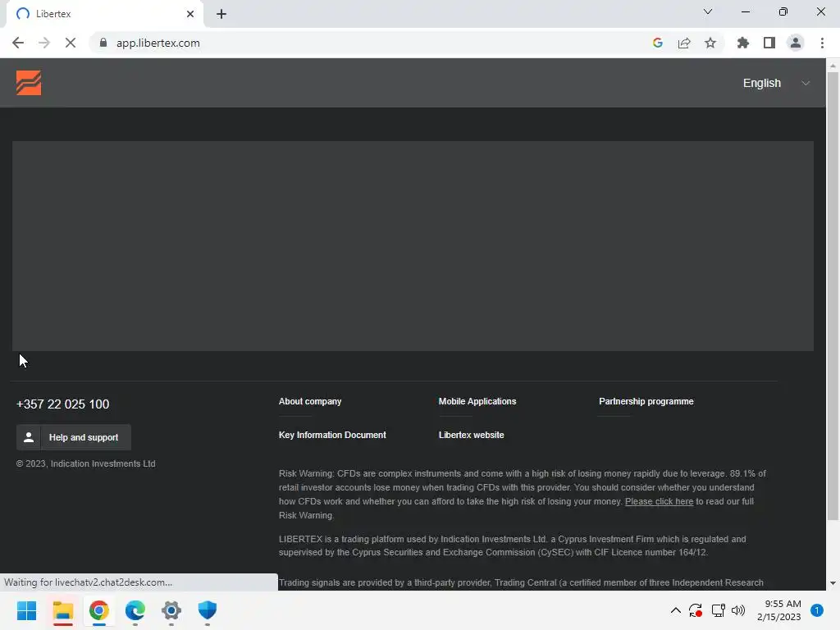Click the Help and support button
This screenshot has height=630, width=840.
pyautogui.click(x=73, y=437)
